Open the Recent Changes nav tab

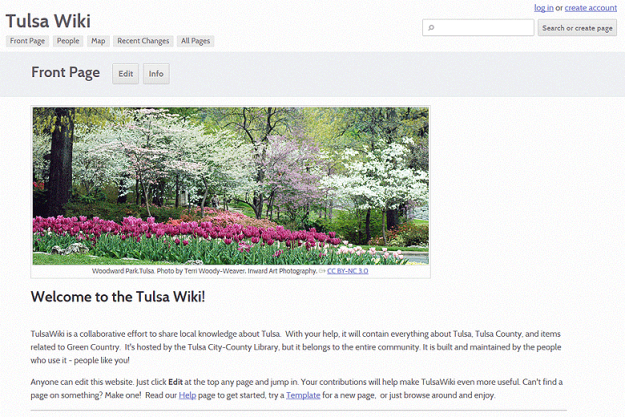point(143,41)
